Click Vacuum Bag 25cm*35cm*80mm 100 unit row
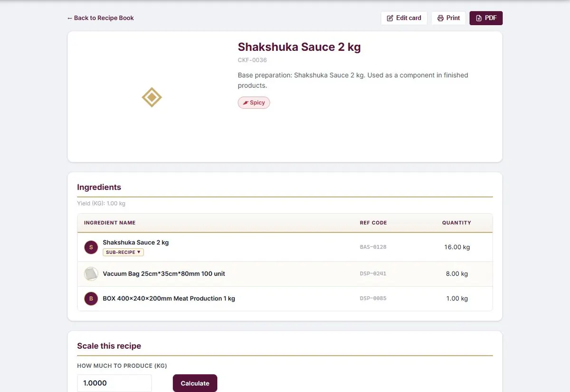570x392 pixels. [285, 274]
